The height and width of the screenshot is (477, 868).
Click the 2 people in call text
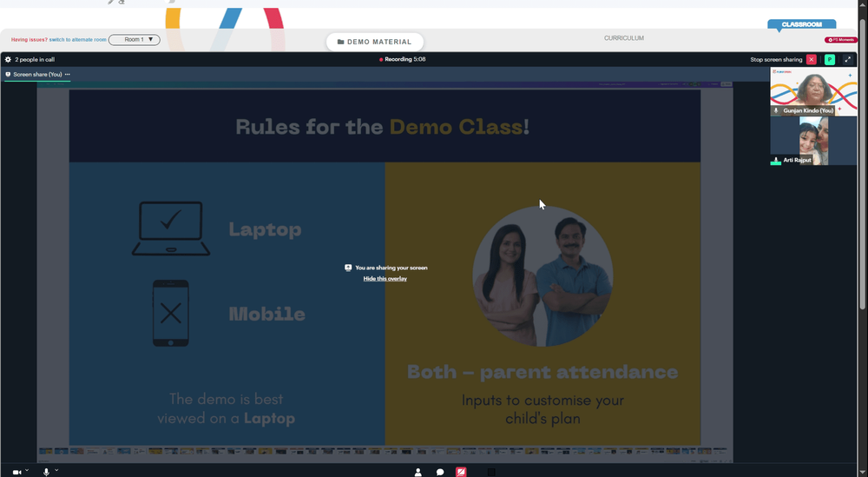(x=35, y=59)
